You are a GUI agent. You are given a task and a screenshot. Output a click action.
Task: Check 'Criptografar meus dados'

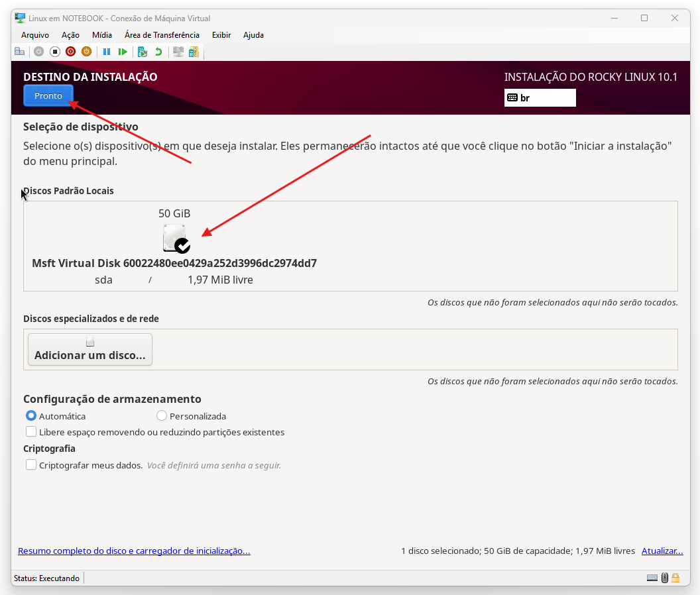click(x=31, y=465)
